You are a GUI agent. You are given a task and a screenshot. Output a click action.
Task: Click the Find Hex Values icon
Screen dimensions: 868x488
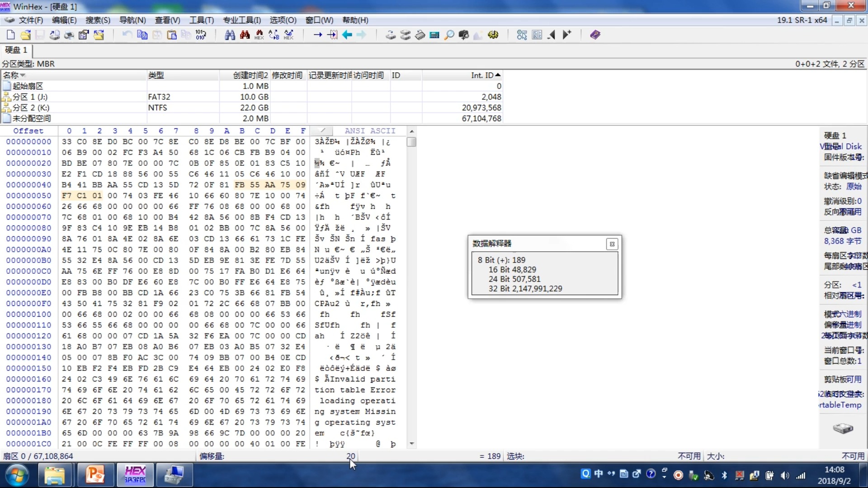(259, 35)
